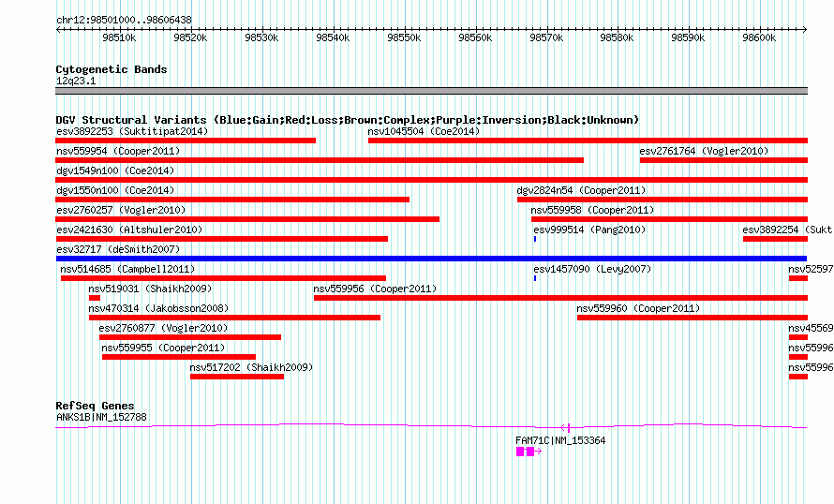
Task: Click the 12q23.1 band label
Action: 76,81
